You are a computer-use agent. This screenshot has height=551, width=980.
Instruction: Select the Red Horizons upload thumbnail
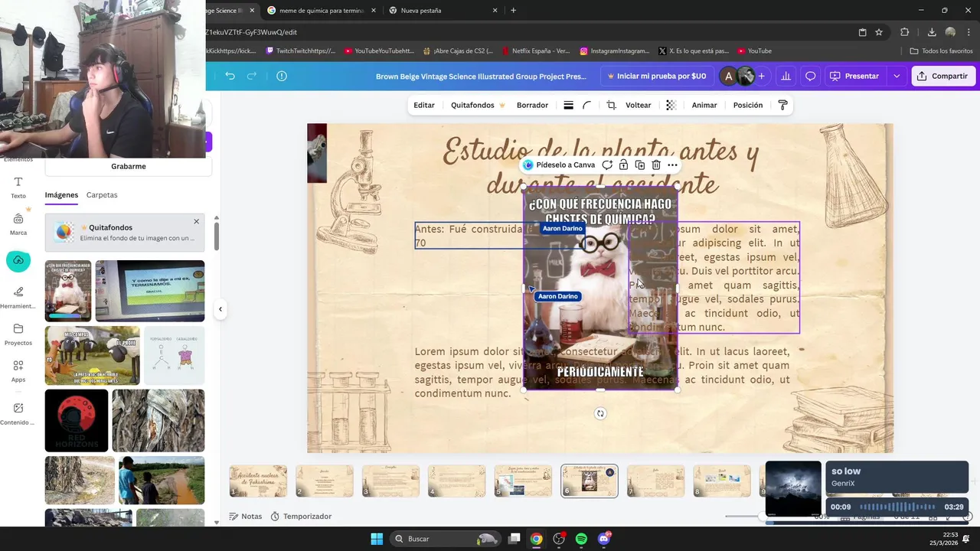pos(76,420)
